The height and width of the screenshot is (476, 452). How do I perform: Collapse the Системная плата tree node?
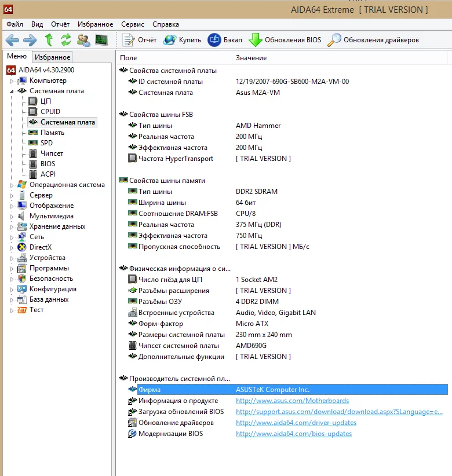click(x=12, y=91)
